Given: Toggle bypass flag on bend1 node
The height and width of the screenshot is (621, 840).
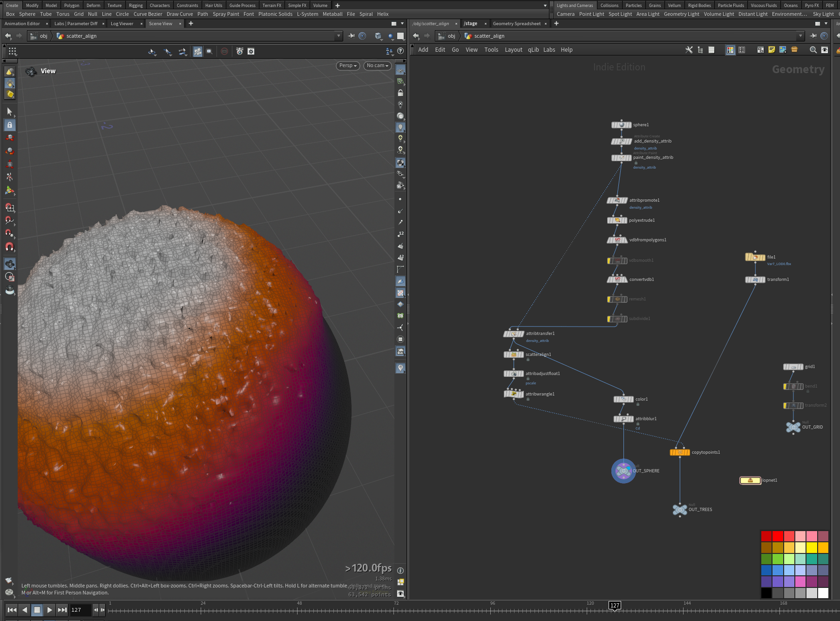Looking at the screenshot, I should pos(786,386).
